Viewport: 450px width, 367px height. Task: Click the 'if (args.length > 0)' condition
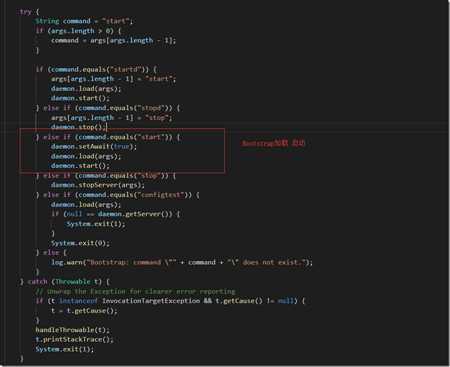click(x=78, y=31)
